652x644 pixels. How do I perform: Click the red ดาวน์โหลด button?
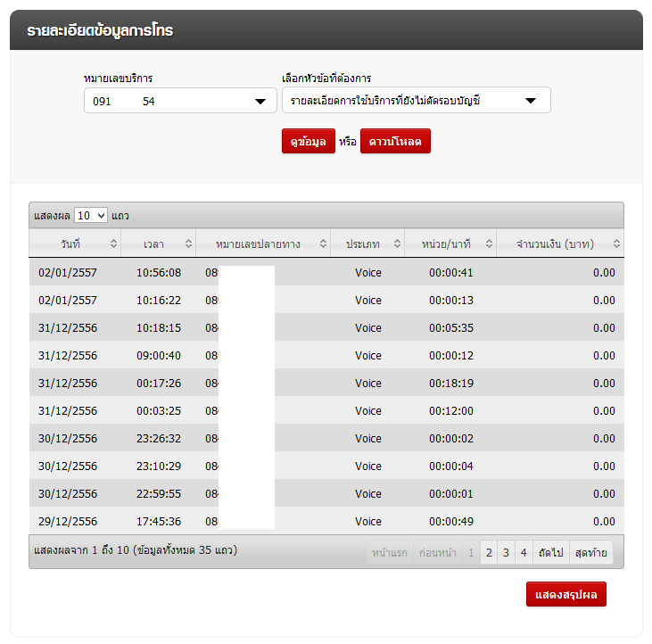coord(395,141)
